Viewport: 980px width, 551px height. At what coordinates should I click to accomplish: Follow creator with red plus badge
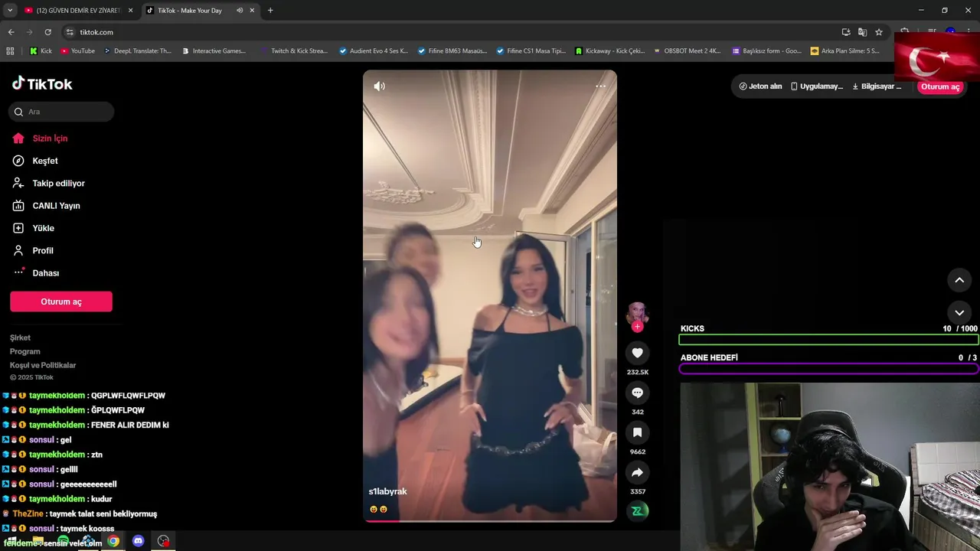[x=637, y=327]
